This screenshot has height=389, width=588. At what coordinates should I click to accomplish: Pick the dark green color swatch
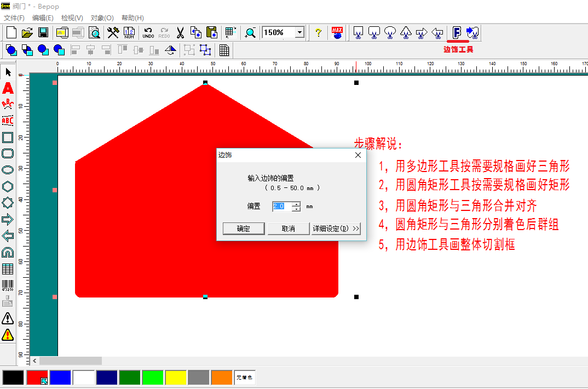pyautogui.click(x=130, y=377)
